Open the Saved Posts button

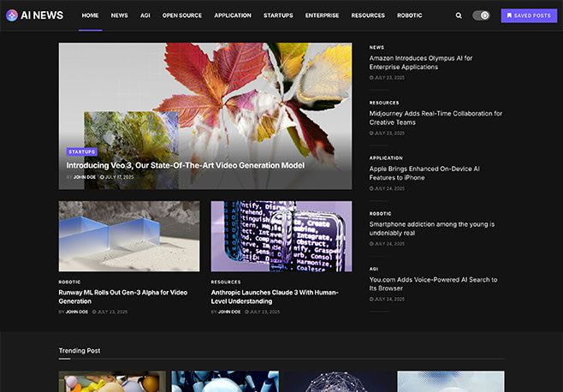click(x=529, y=15)
